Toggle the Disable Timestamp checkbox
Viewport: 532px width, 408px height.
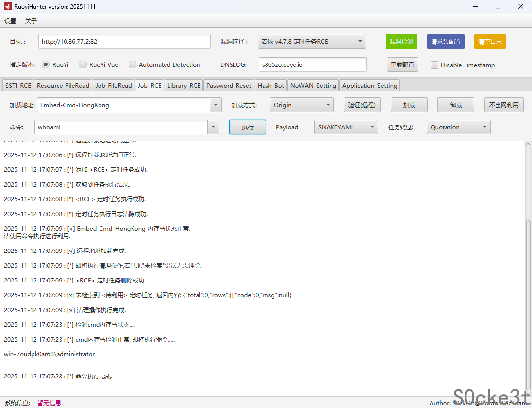(x=434, y=65)
